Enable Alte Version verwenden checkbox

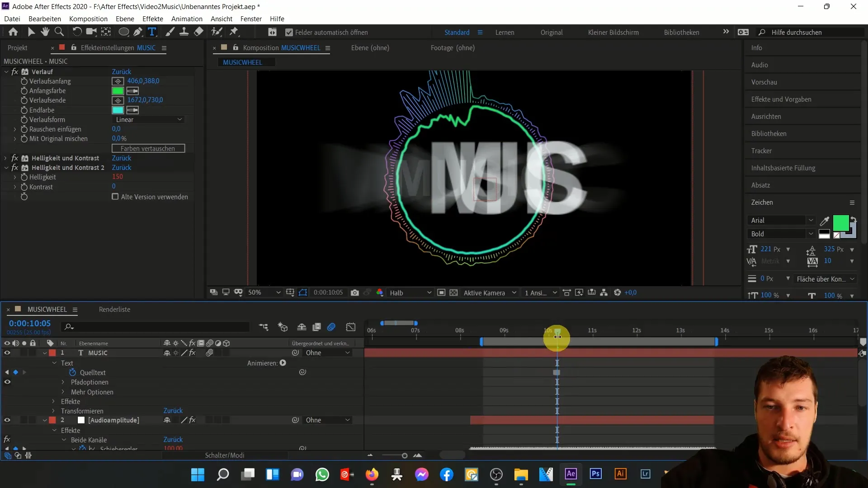click(x=116, y=197)
